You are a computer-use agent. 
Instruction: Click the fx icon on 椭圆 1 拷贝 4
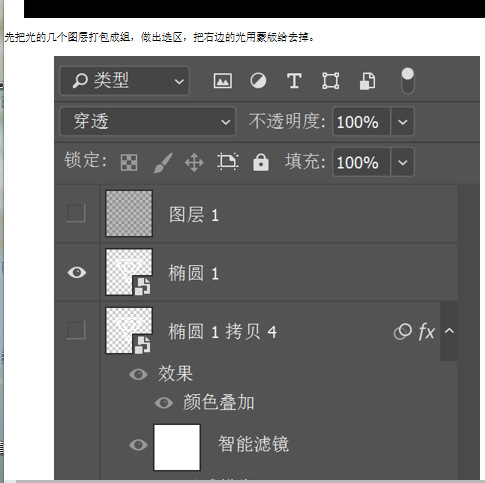click(426, 331)
